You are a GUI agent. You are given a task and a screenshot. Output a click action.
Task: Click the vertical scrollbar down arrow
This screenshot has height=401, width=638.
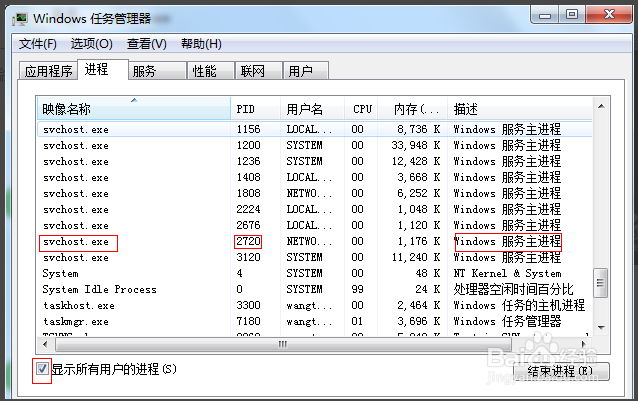(x=601, y=327)
